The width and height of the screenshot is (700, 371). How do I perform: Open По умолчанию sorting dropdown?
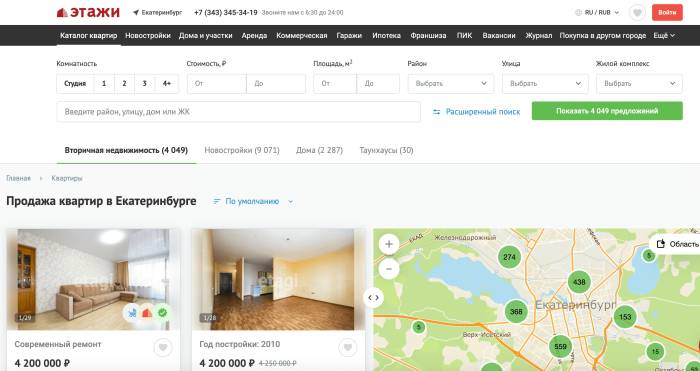253,201
